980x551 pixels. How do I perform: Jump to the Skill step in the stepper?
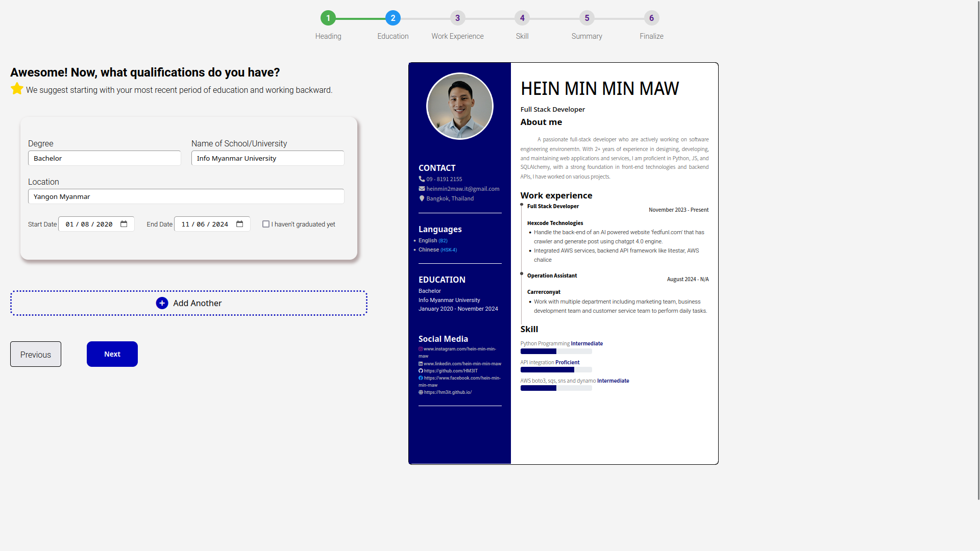pyautogui.click(x=522, y=18)
